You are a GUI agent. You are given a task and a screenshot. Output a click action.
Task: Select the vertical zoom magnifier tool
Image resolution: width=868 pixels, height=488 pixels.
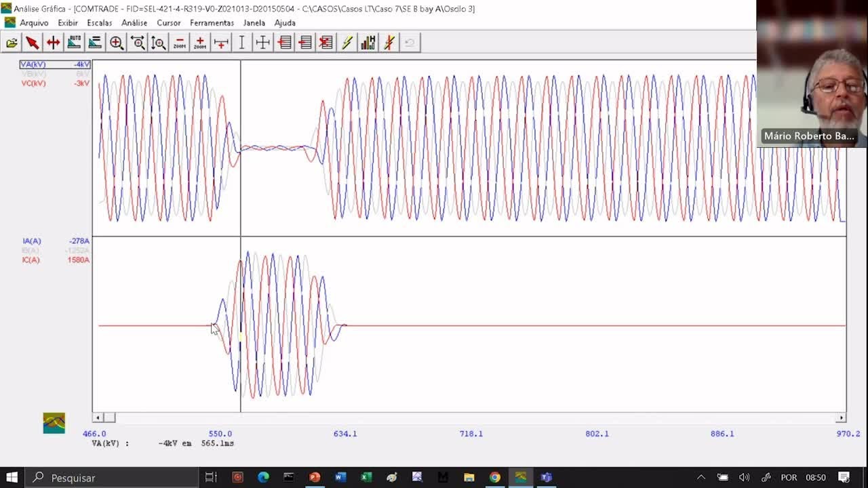(x=159, y=43)
